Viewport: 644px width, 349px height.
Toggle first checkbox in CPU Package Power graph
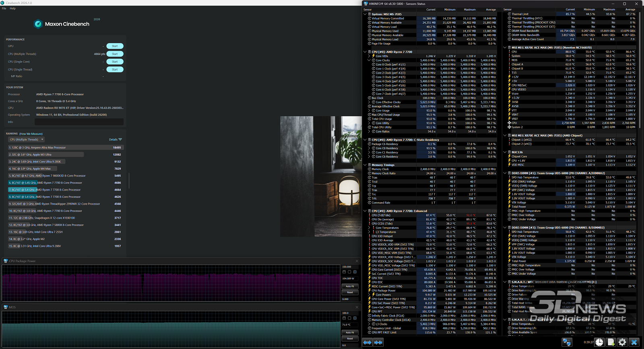coord(344,272)
